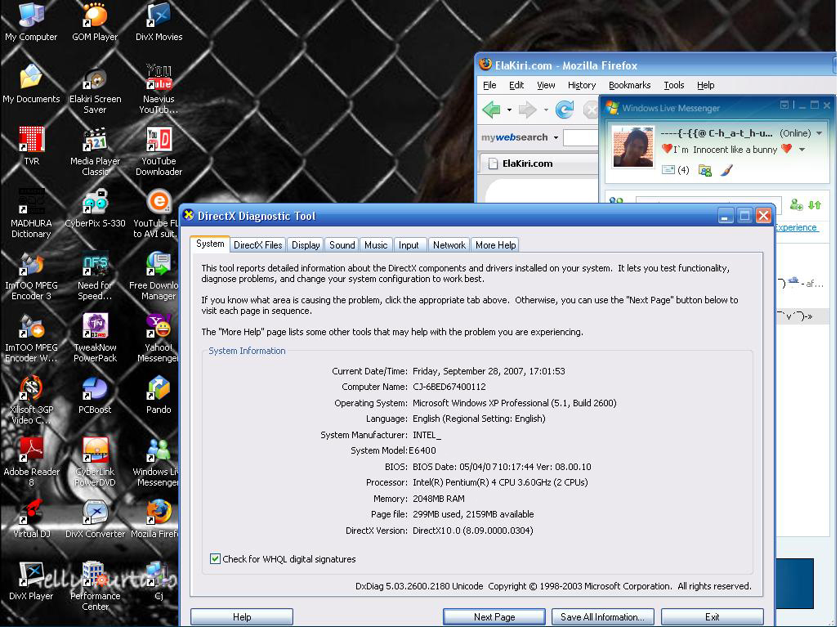The height and width of the screenshot is (627, 840).
Task: Open the More Help tab
Action: (x=495, y=245)
